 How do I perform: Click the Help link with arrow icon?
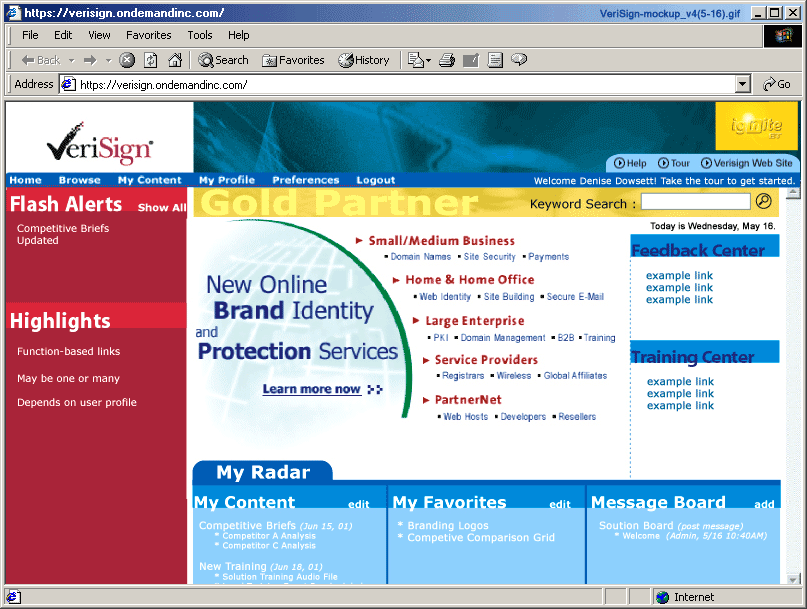coord(630,163)
